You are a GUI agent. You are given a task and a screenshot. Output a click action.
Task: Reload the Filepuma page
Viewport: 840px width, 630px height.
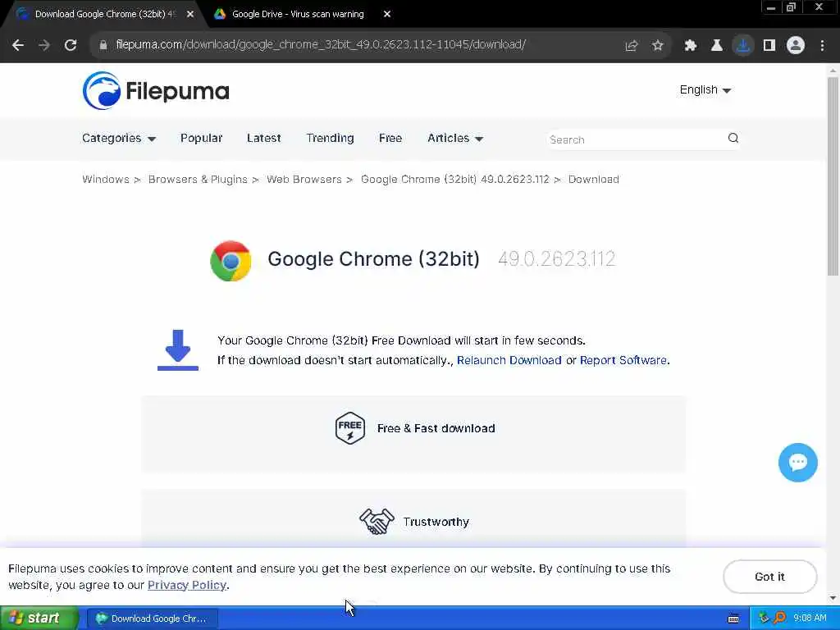tap(71, 46)
